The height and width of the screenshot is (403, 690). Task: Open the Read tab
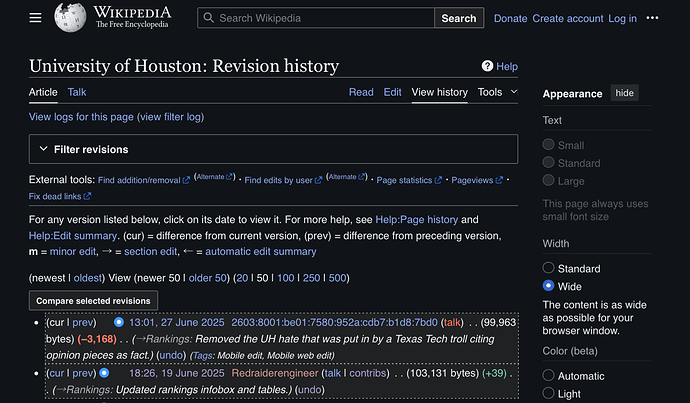[x=361, y=92]
